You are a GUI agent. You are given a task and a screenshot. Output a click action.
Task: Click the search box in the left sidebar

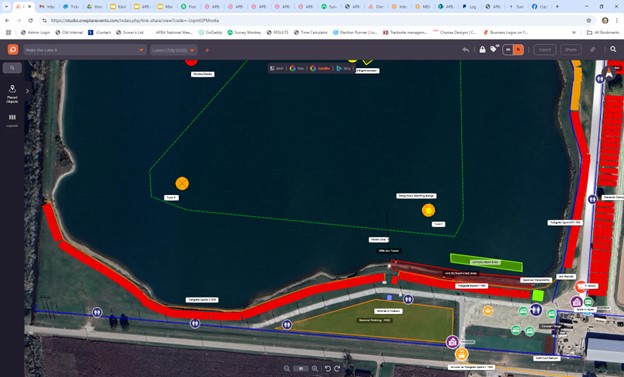(12, 68)
